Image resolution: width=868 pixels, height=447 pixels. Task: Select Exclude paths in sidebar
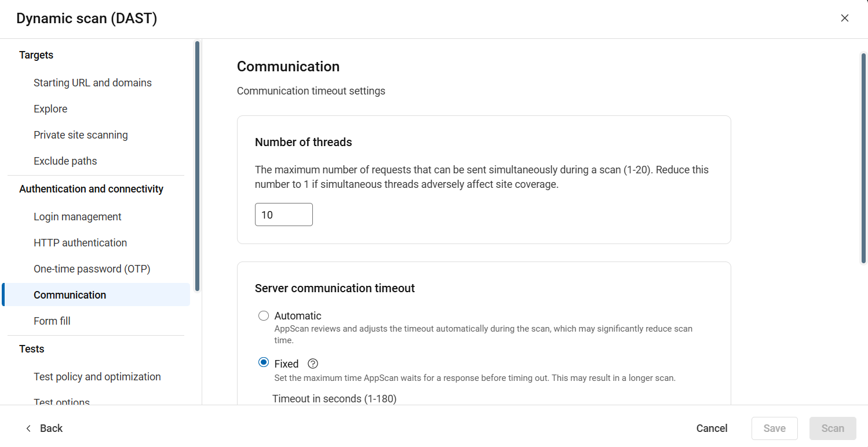65,161
